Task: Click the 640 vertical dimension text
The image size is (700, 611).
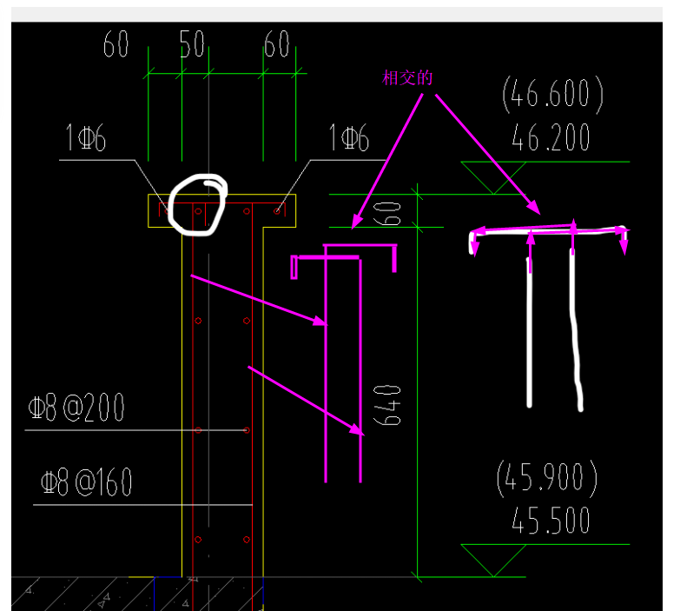Action: pyautogui.click(x=392, y=405)
